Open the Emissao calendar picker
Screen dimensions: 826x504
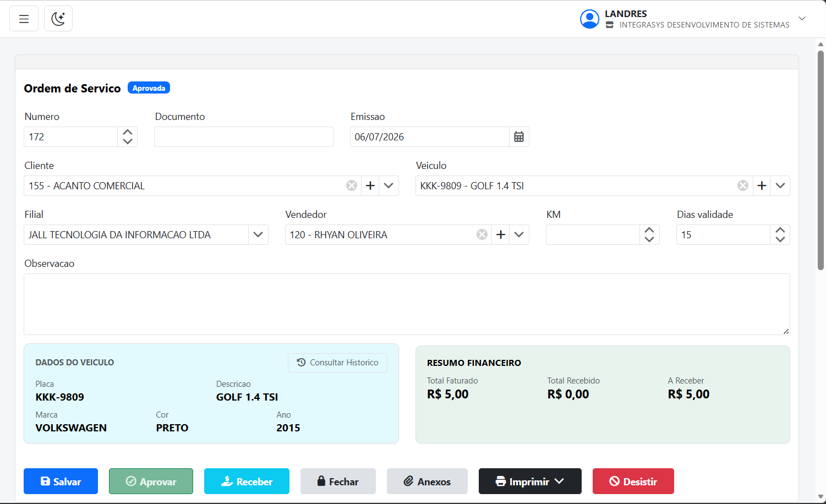pos(519,137)
